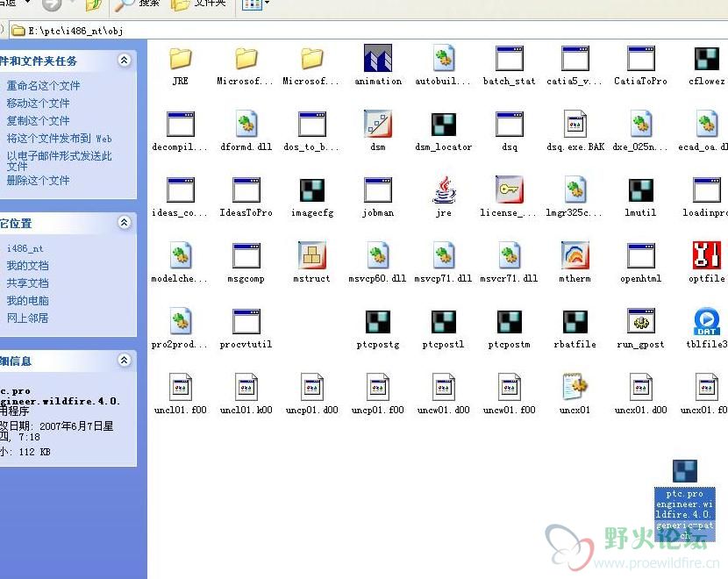Viewport: 728px width, 579px height.
Task: Select the ptcpostm icon
Action: click(510, 322)
